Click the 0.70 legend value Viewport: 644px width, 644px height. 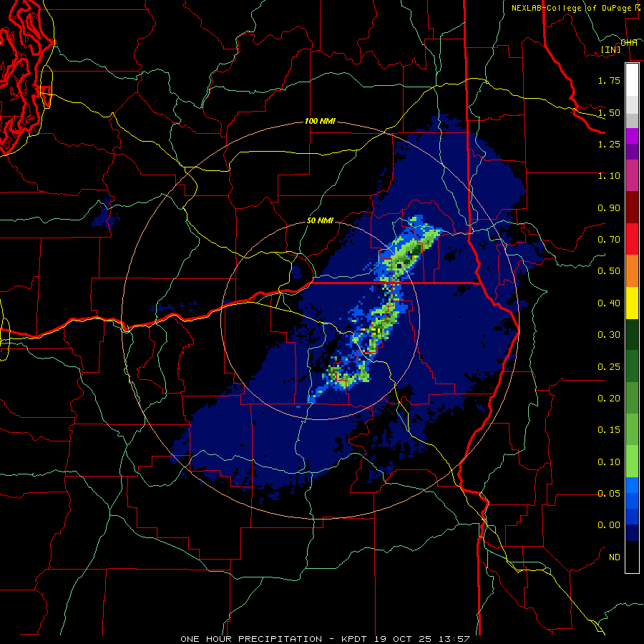tap(609, 240)
